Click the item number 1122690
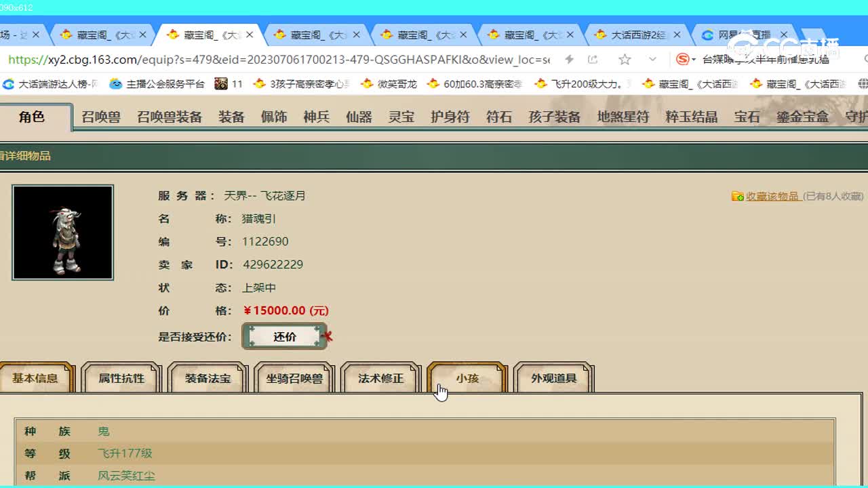 [265, 241]
